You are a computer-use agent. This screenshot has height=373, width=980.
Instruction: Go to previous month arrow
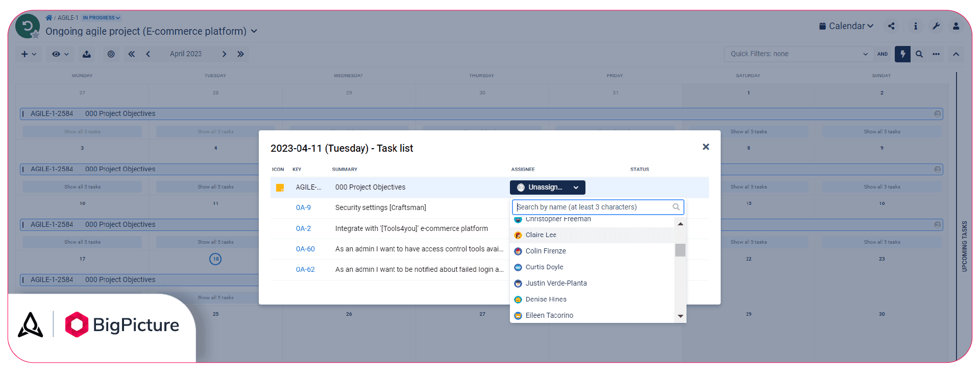[x=148, y=54]
